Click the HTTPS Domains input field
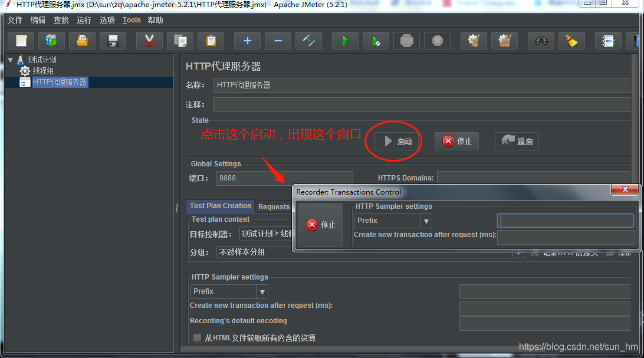The width and height of the screenshot is (644, 358). point(534,178)
